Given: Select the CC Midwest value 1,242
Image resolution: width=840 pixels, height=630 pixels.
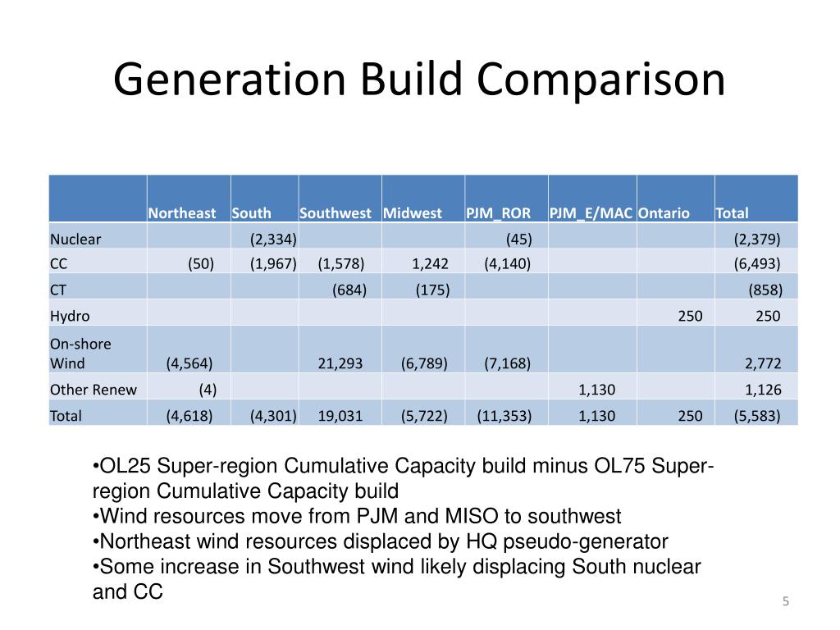Looking at the screenshot, I should coord(430,264).
